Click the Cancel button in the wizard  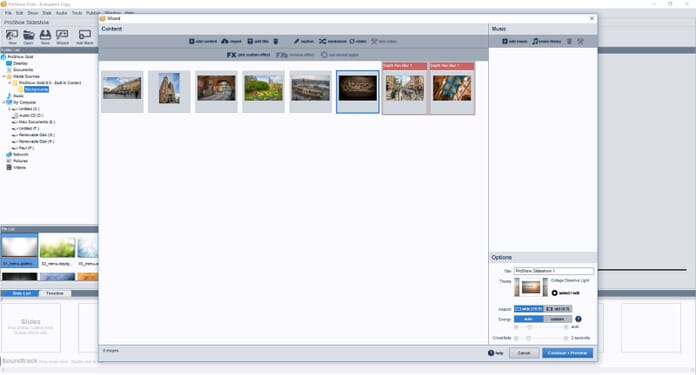coord(524,353)
